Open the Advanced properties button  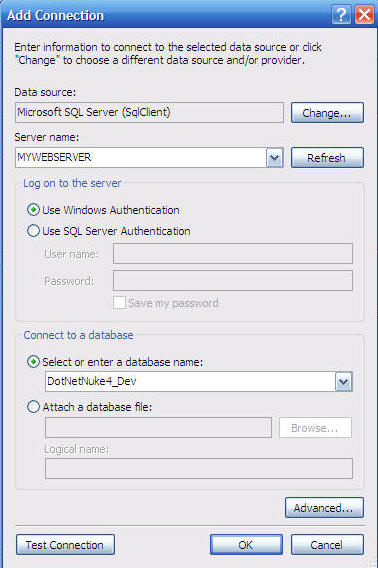pos(324,508)
